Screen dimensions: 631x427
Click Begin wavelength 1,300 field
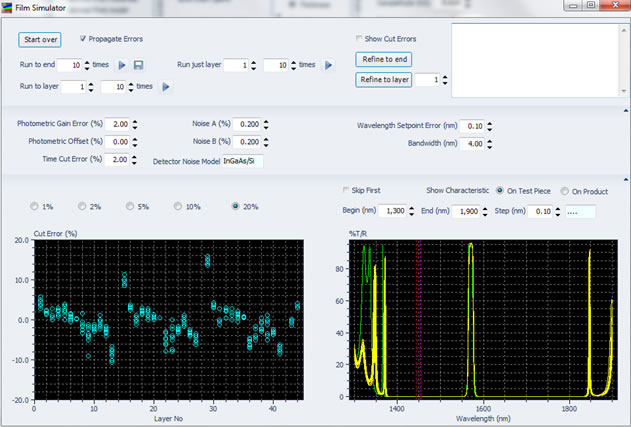[x=393, y=211]
